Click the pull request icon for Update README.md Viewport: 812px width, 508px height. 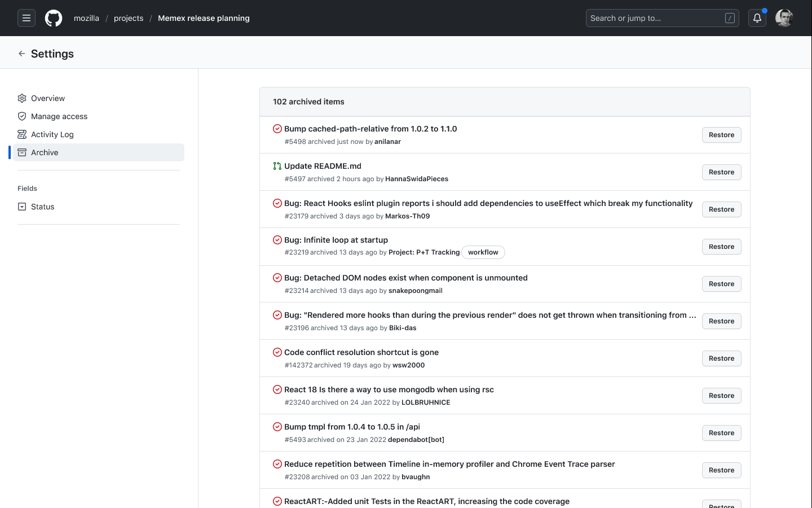(277, 166)
